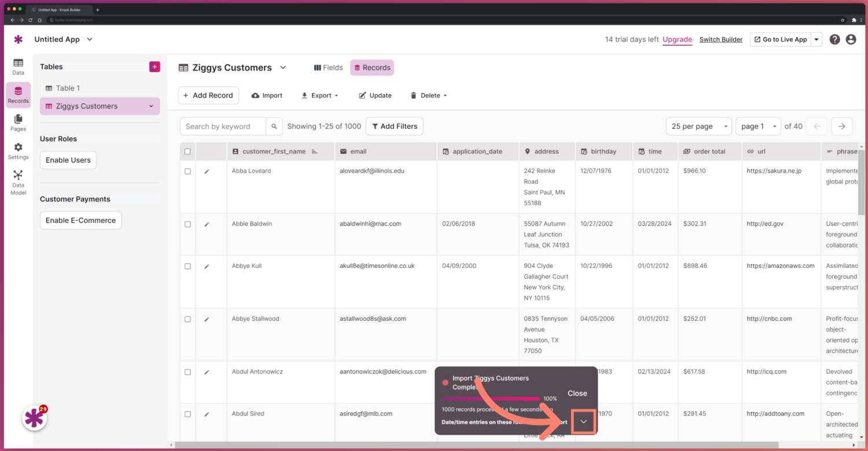Click the Search by keyword field
The width and height of the screenshot is (868, 451).
223,126
